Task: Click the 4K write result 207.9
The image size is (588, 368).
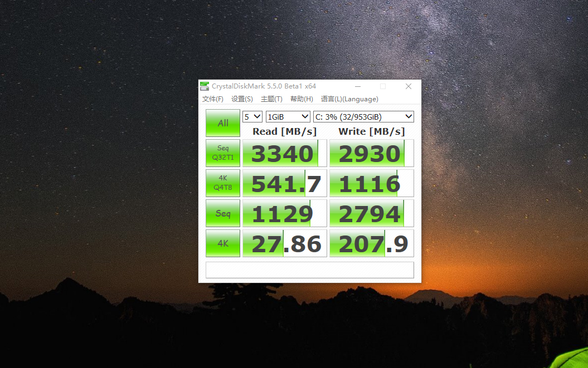Action: 372,243
